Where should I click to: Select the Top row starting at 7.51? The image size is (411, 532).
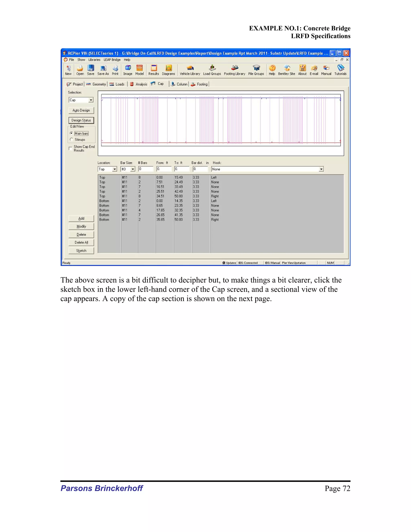pos(221,182)
